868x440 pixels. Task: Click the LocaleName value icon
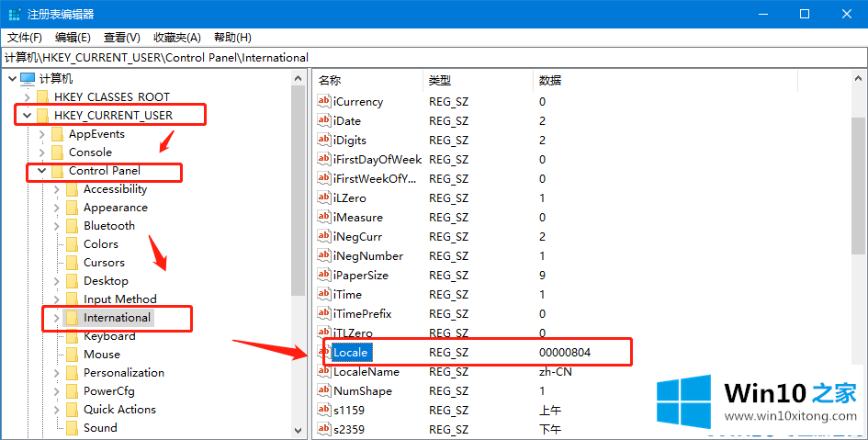tap(324, 371)
